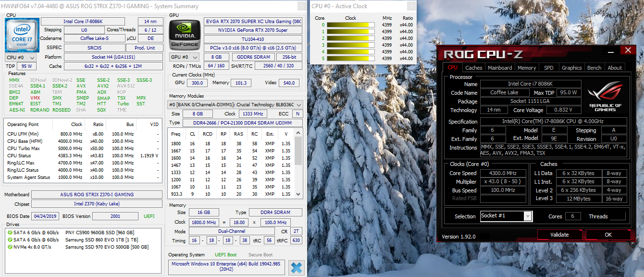Image resolution: width=644 pixels, height=277 pixels.
Task: Select the Graphics tab
Action: coord(571,68)
